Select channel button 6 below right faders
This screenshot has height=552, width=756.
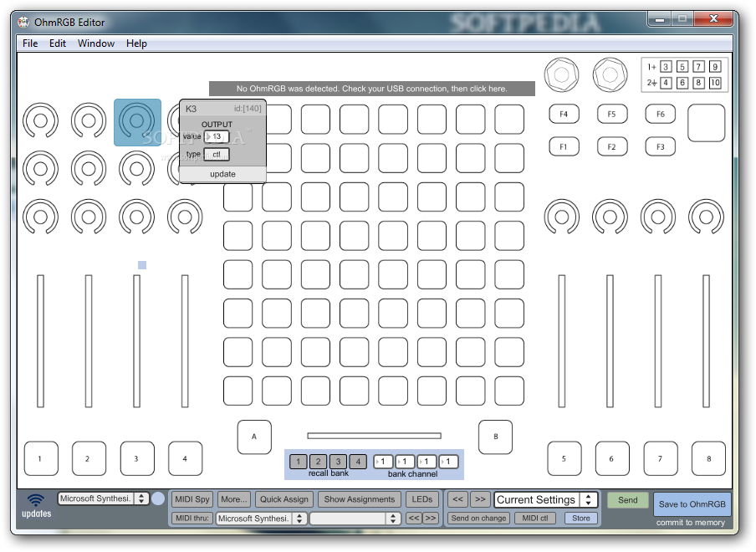point(612,458)
